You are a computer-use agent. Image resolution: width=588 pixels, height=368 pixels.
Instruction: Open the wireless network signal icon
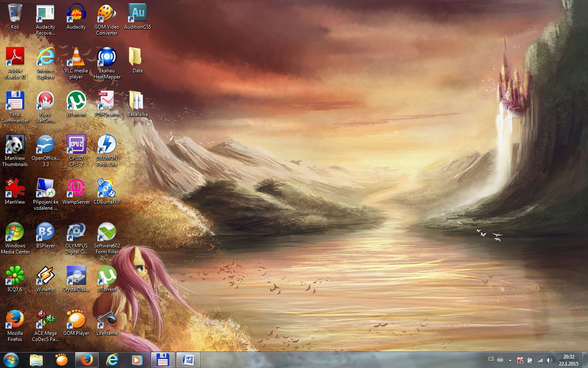coord(540,360)
